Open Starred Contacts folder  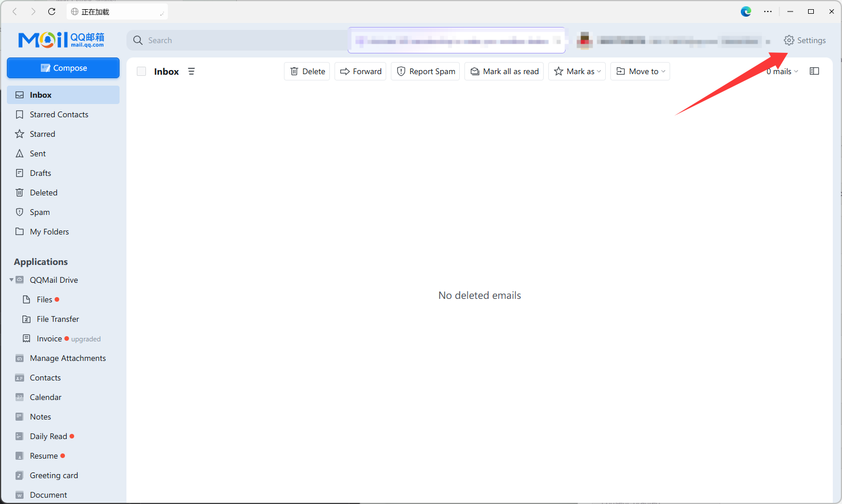[63, 114]
